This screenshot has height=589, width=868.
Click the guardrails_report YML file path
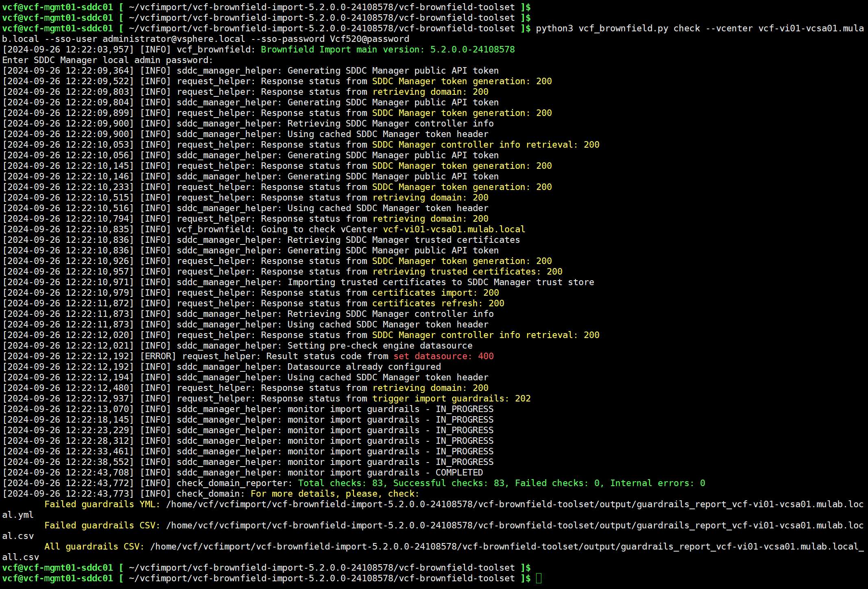click(x=514, y=504)
